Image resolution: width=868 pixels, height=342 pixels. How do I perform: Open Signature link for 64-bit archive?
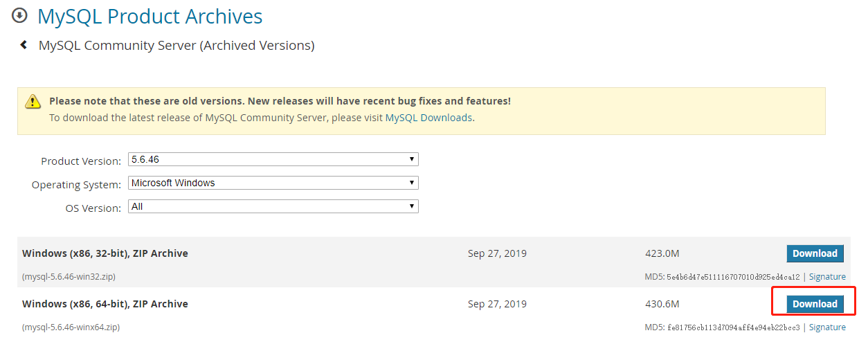click(827, 327)
